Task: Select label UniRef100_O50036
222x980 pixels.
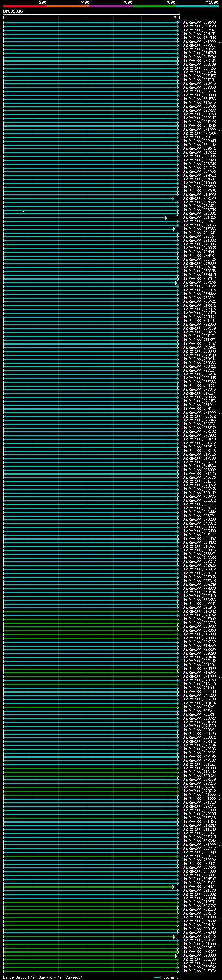Action: (x=199, y=106)
